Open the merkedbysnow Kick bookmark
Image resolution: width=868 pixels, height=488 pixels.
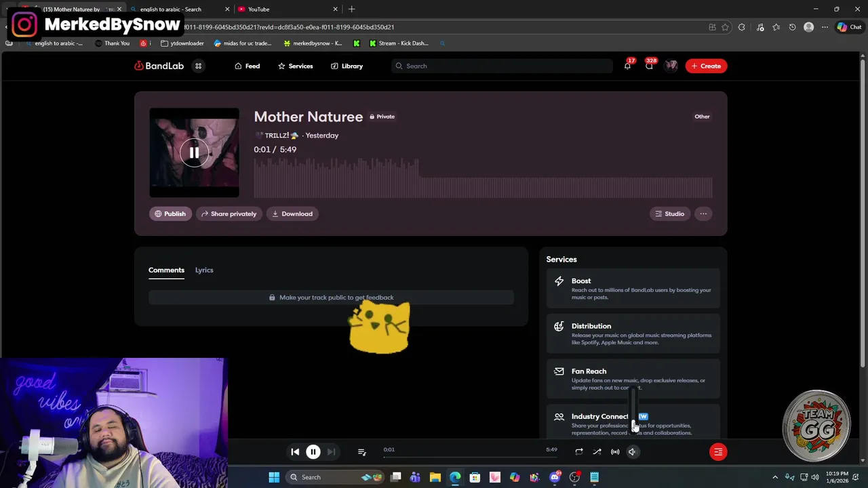click(x=313, y=43)
